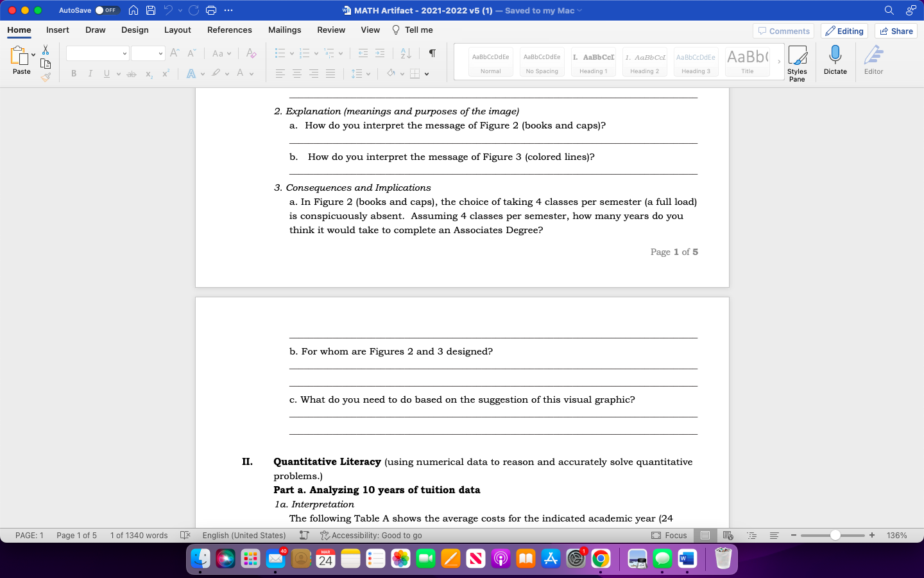924x578 pixels.
Task: Select the Center alignment icon
Action: [296, 73]
